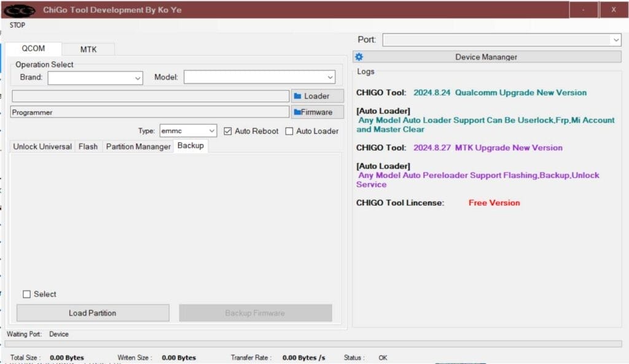Switch to the Flash tab
Viewport: 629px width, 364px height.
click(x=88, y=147)
